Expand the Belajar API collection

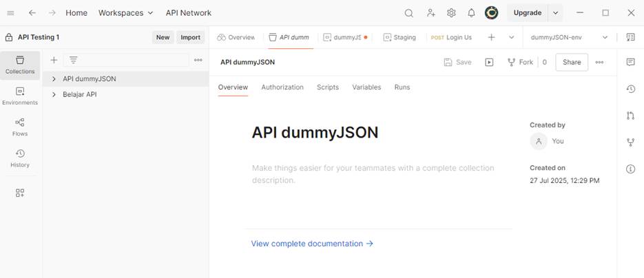54,94
